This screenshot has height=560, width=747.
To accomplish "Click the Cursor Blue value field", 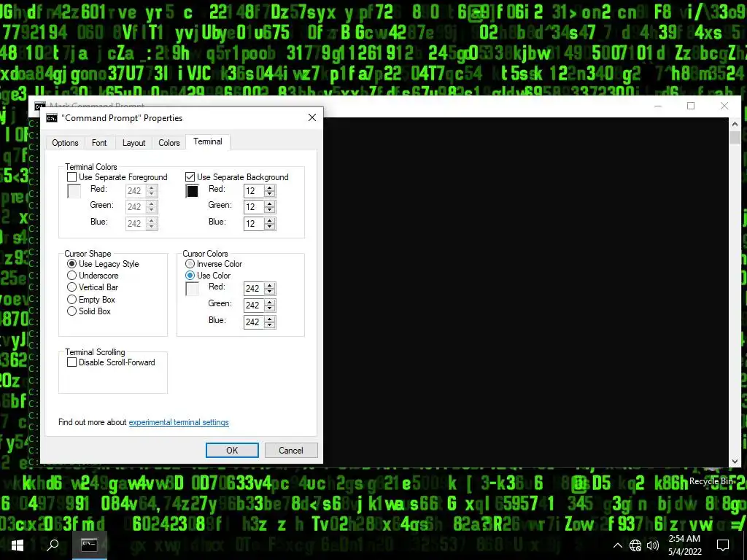I will pos(254,322).
